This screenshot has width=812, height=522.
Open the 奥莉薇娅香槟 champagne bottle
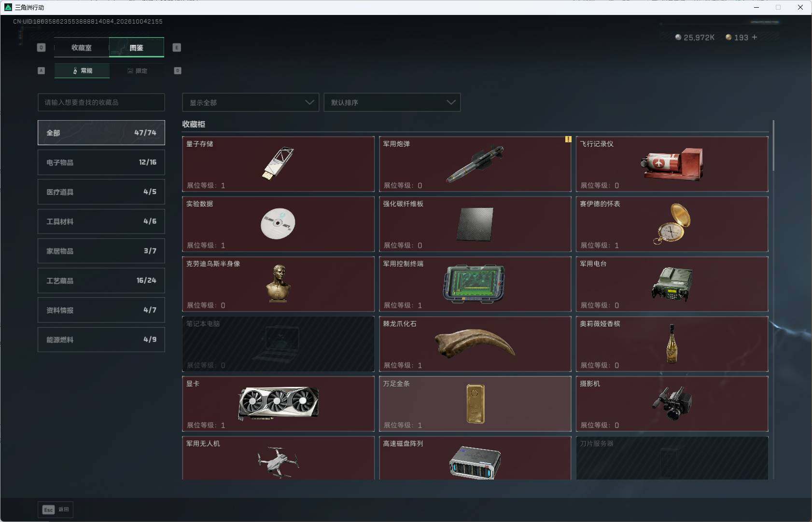pyautogui.click(x=672, y=343)
